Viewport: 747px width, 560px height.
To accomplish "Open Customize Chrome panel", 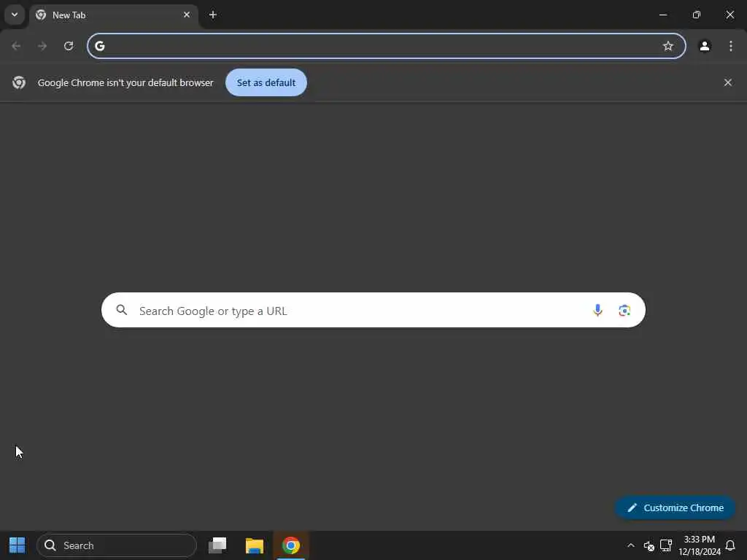I will 675,507.
